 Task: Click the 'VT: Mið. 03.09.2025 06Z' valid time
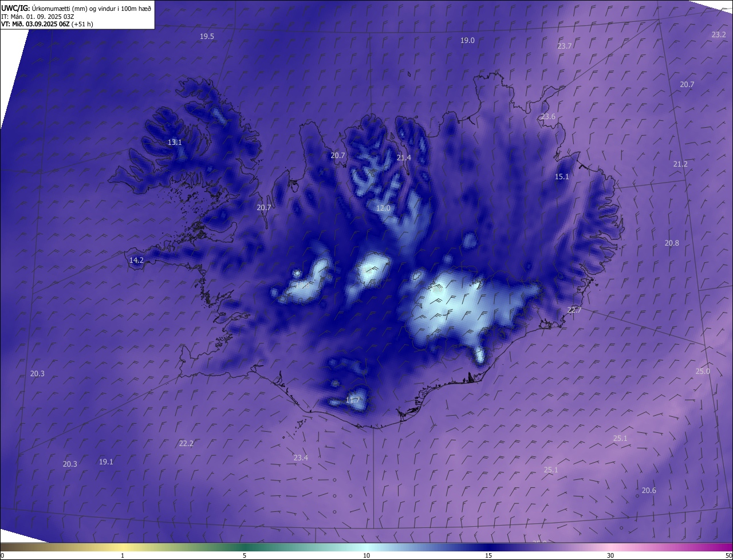(x=36, y=24)
